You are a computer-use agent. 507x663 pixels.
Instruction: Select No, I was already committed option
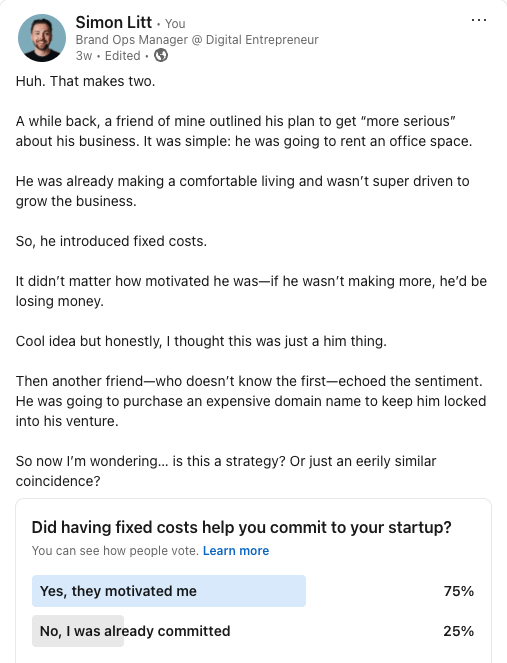click(135, 631)
